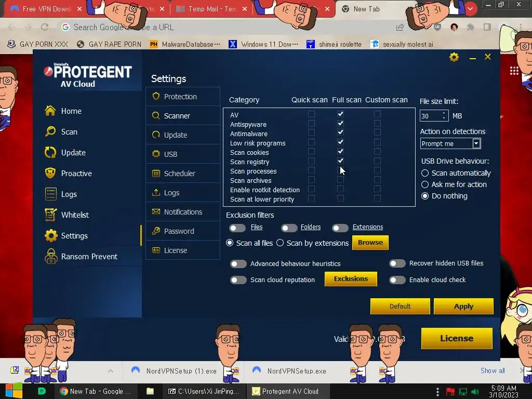
Task: Click Chrome address bar search field
Action: (x=224, y=27)
